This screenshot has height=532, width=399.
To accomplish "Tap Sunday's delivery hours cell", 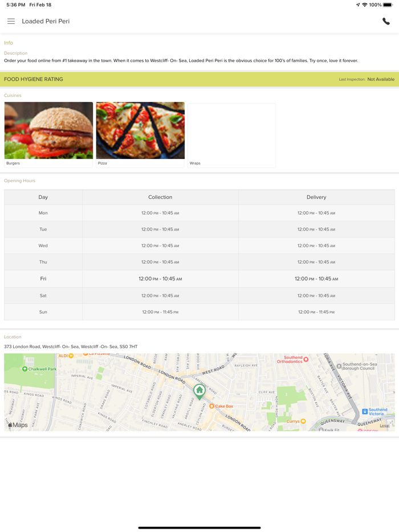I will pyautogui.click(x=316, y=312).
